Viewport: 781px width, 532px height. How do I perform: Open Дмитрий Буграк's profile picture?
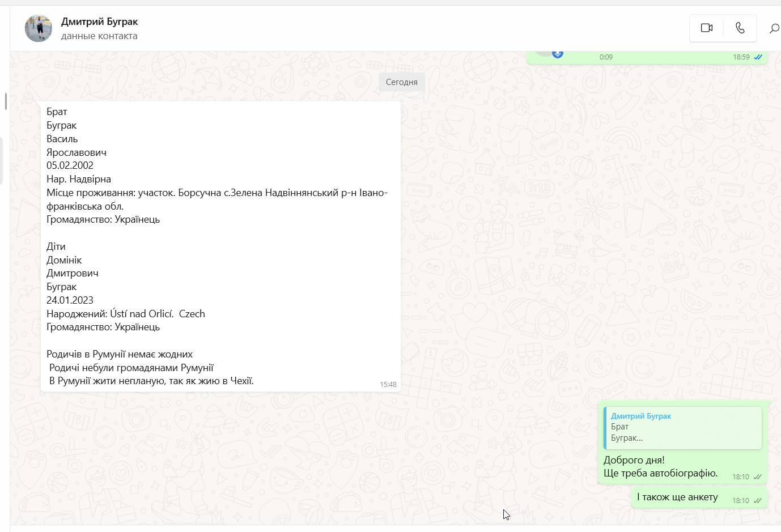[x=39, y=28]
